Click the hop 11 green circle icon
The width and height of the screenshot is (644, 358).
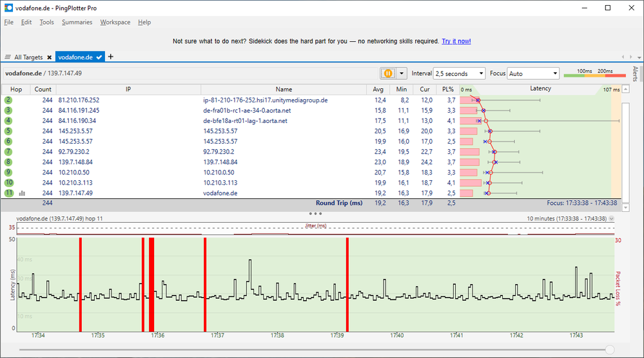pos(8,193)
